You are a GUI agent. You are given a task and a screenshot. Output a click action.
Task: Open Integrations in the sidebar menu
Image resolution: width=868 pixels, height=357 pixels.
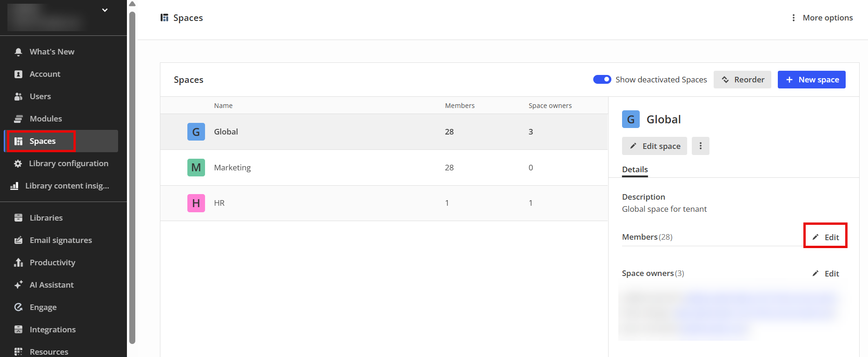[x=53, y=330]
